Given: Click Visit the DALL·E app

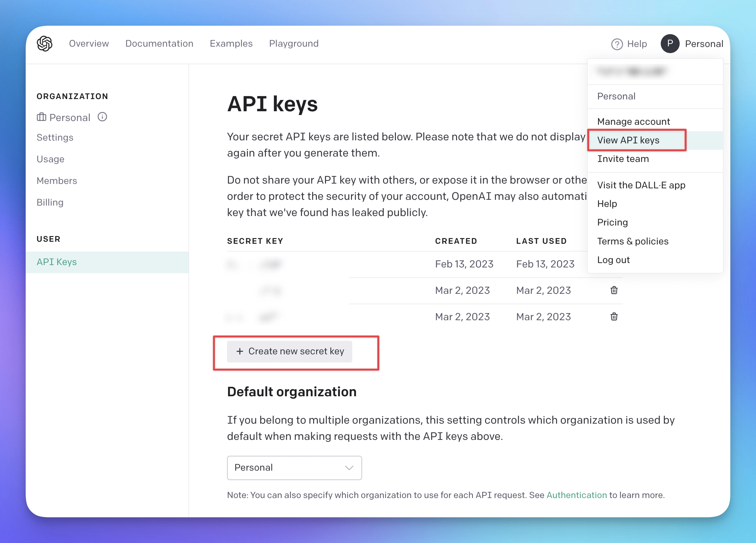Looking at the screenshot, I should pyautogui.click(x=655, y=185).
